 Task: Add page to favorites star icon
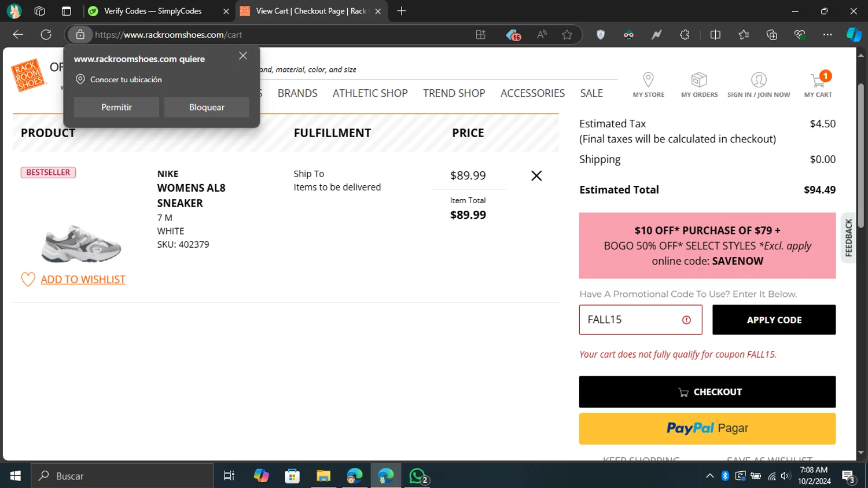[x=567, y=35]
